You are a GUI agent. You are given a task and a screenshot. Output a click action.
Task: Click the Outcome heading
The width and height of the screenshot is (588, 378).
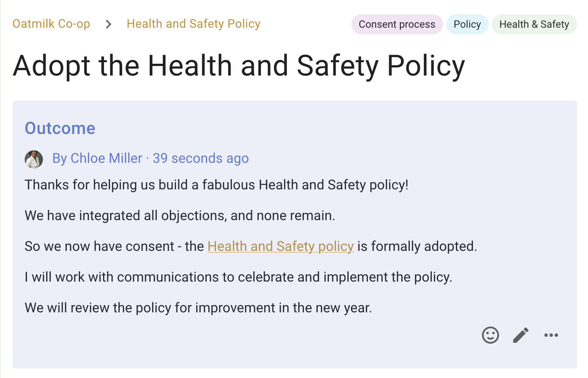[60, 128]
